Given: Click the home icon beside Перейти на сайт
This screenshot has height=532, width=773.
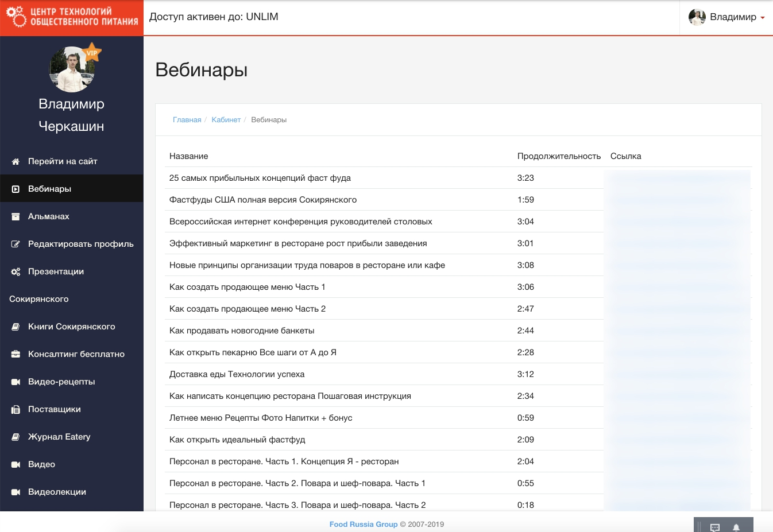Looking at the screenshot, I should 16,162.
